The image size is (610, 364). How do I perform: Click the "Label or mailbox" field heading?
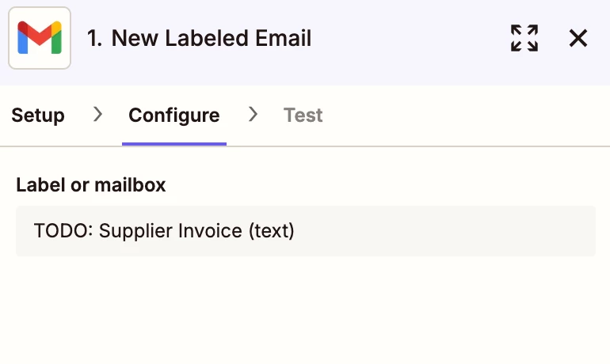pyautogui.click(x=91, y=185)
